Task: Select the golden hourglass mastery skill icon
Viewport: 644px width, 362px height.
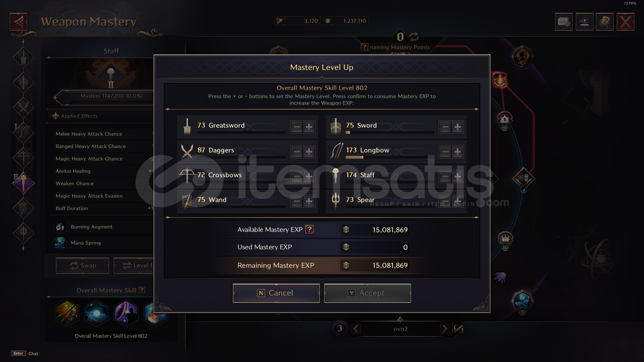Action: tap(67, 313)
